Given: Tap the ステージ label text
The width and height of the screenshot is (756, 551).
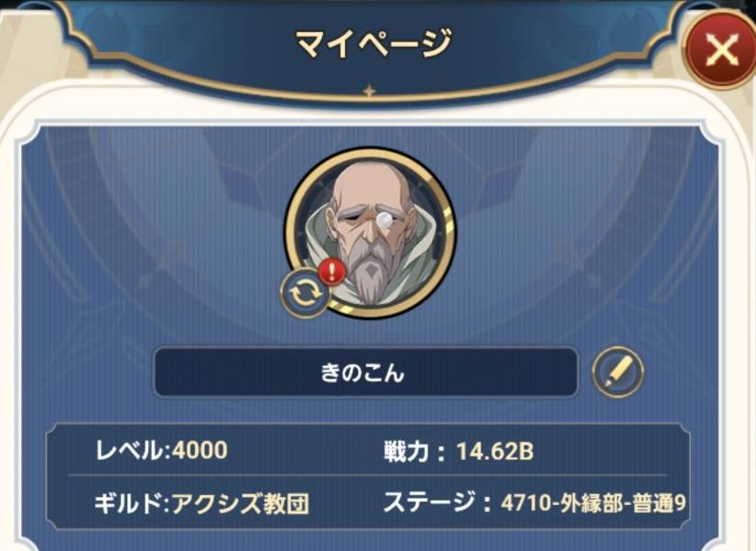Looking at the screenshot, I should [428, 502].
